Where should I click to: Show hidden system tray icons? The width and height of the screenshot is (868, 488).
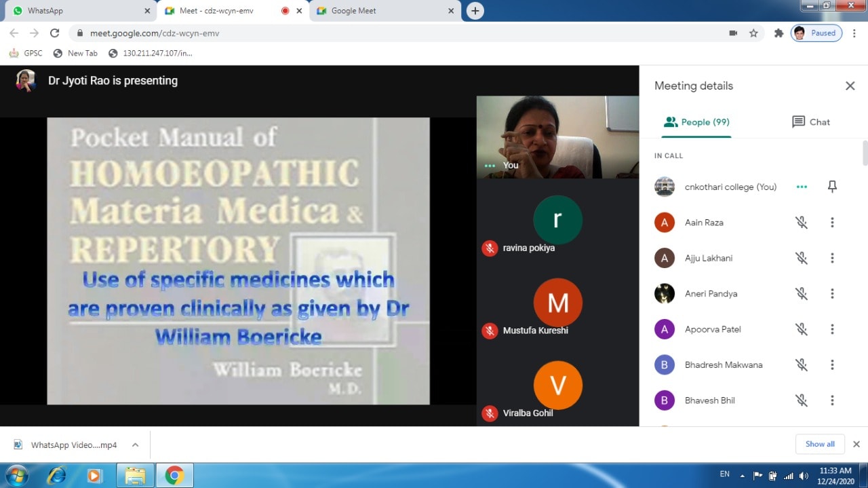pyautogui.click(x=742, y=476)
